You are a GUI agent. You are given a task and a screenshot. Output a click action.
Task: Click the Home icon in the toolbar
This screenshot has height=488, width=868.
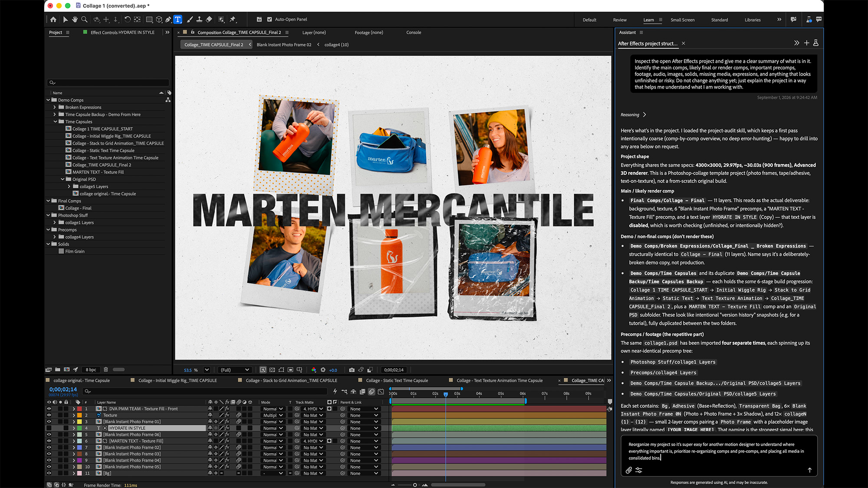tap(53, 20)
